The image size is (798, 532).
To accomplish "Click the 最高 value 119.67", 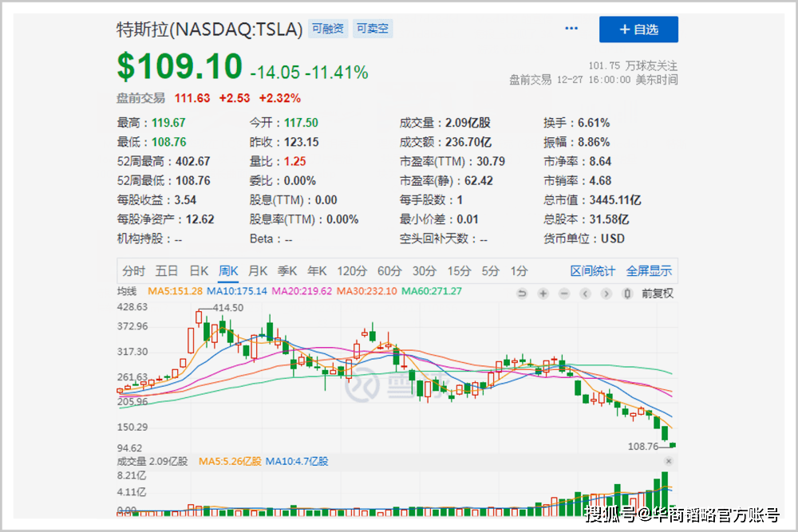I will pos(168,123).
